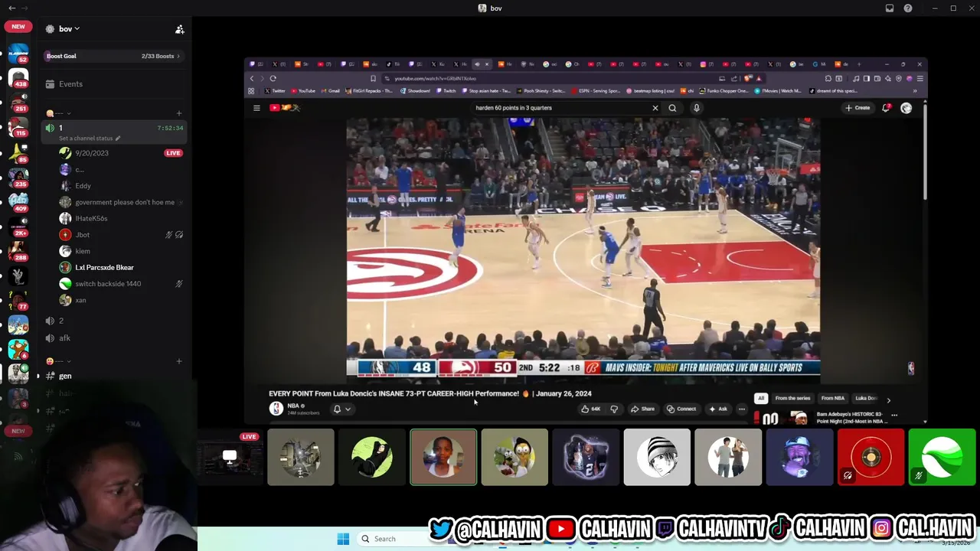Screen dimensions: 980x551
Task: Open NBA channel page link
Action: [293, 406]
